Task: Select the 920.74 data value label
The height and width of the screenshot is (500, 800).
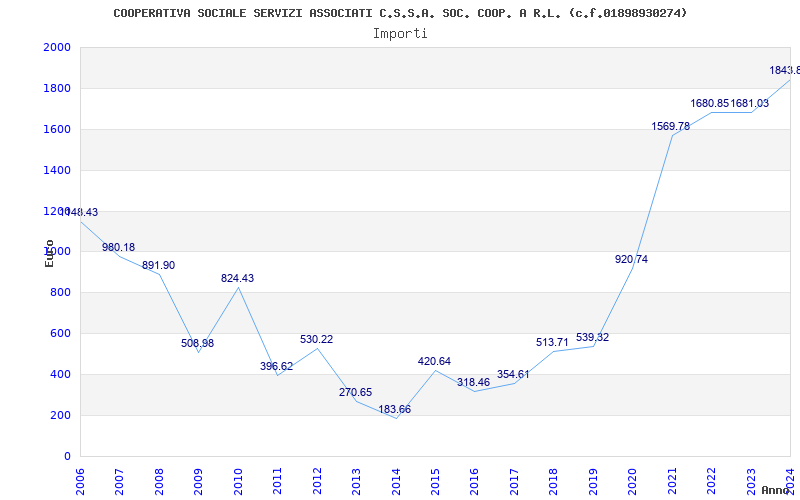Action: [631, 260]
